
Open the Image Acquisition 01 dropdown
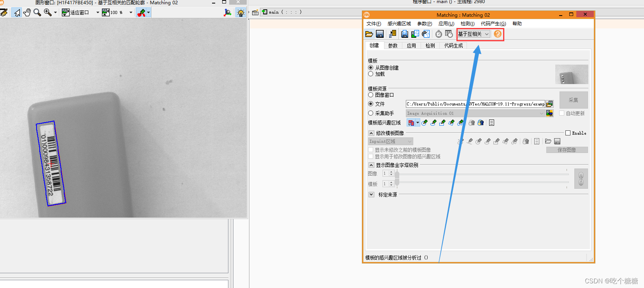pyautogui.click(x=475, y=113)
